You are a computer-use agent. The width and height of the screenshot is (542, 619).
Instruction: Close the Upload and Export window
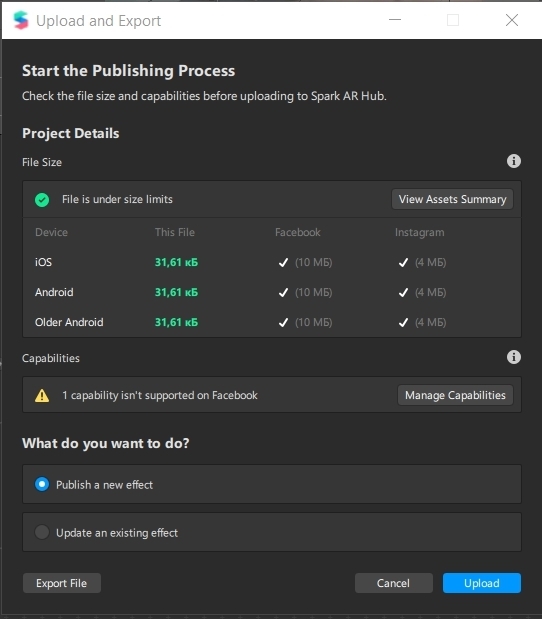(x=512, y=20)
